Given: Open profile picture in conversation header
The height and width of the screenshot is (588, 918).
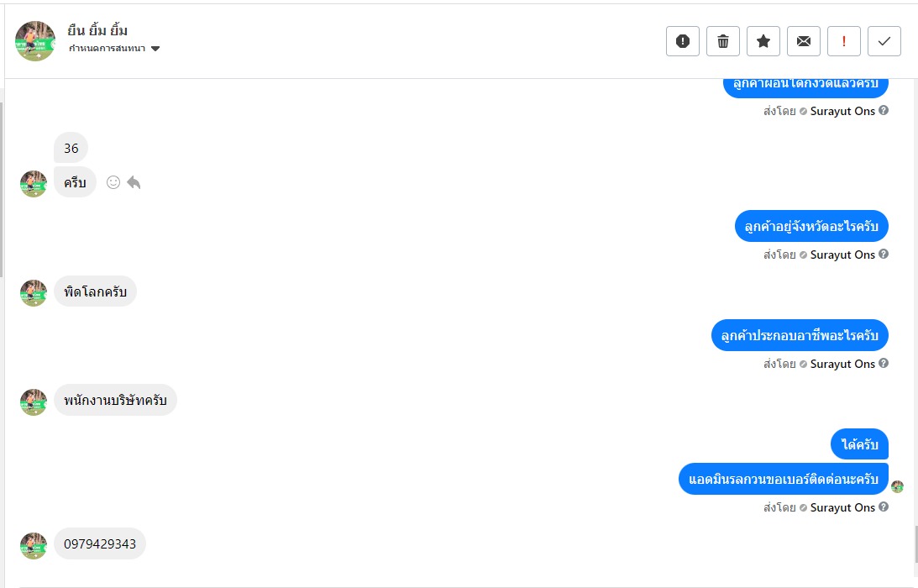Looking at the screenshot, I should tap(35, 41).
